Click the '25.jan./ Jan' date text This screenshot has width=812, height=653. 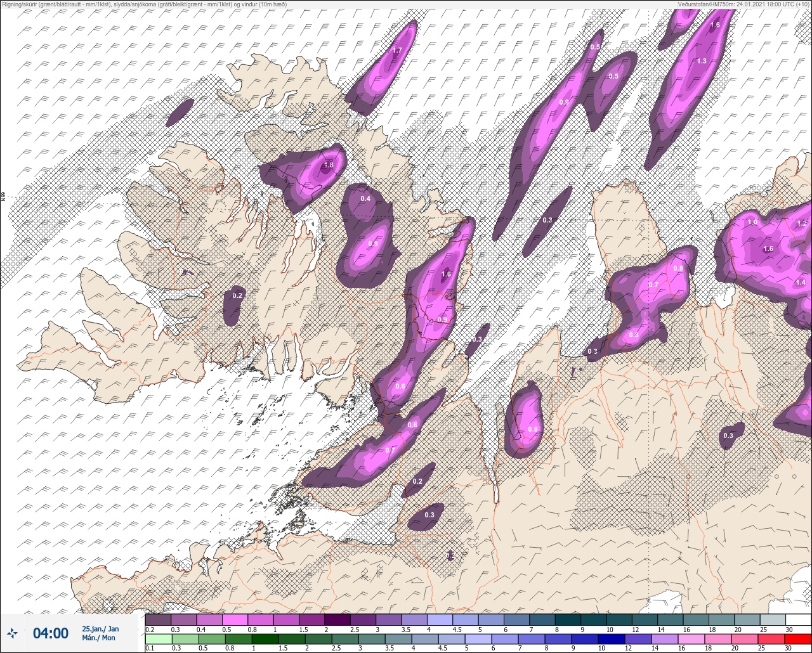tap(100, 629)
